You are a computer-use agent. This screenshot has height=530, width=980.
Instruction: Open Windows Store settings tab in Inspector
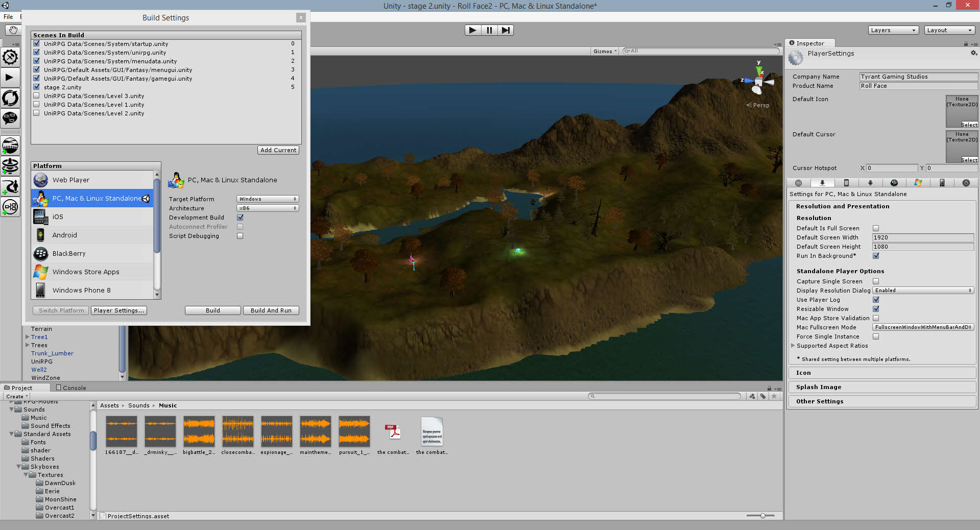[x=918, y=183]
